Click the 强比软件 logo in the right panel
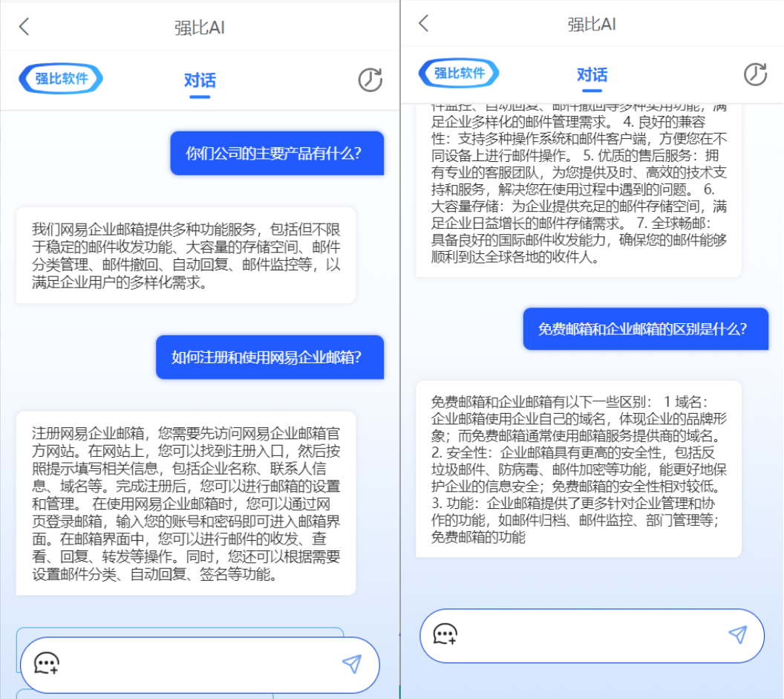 (459, 73)
